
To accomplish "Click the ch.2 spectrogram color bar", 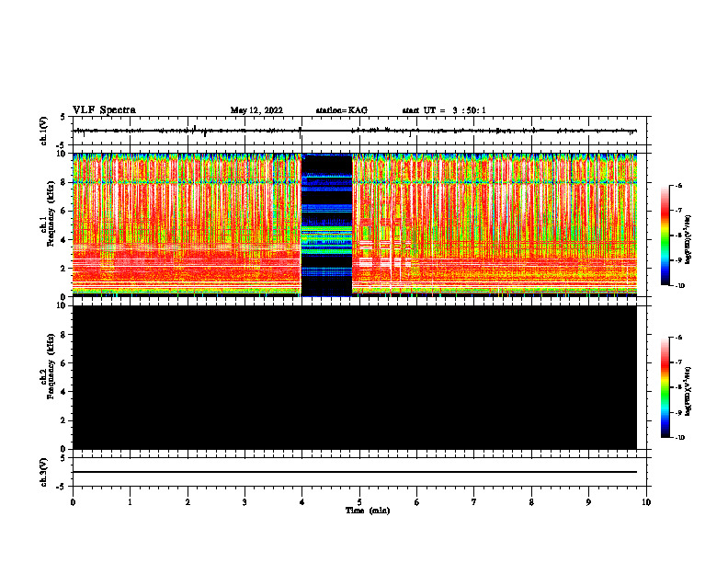I will (665, 387).
